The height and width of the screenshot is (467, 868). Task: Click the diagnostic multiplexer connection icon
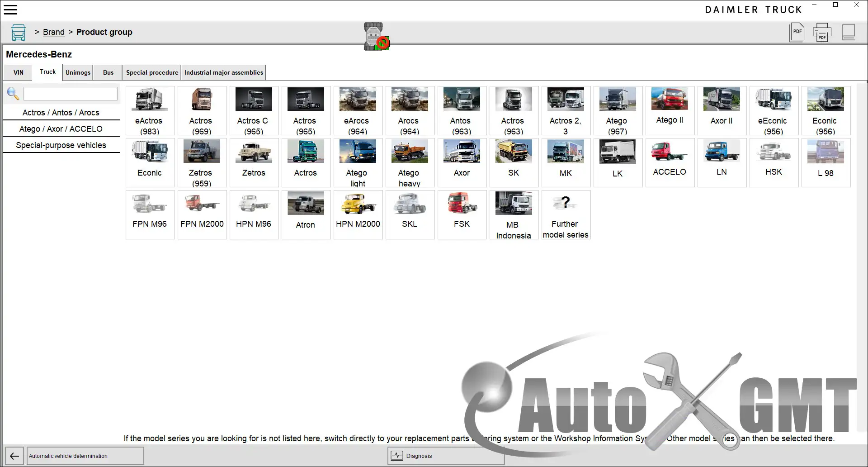(377, 36)
